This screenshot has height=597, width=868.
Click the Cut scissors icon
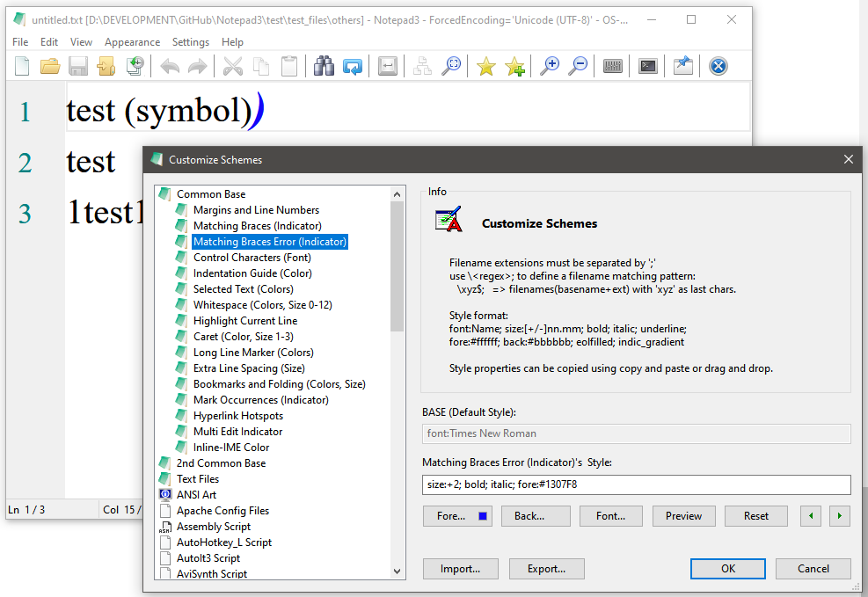[233, 67]
